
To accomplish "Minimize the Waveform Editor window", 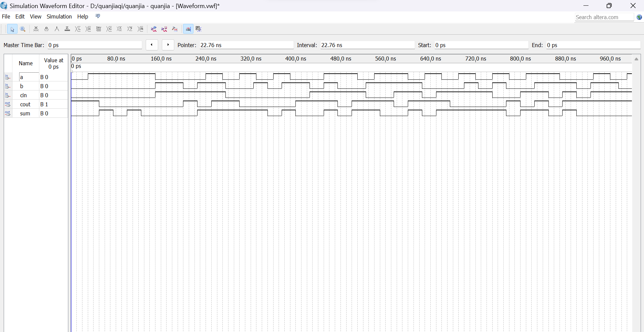I will [x=586, y=6].
